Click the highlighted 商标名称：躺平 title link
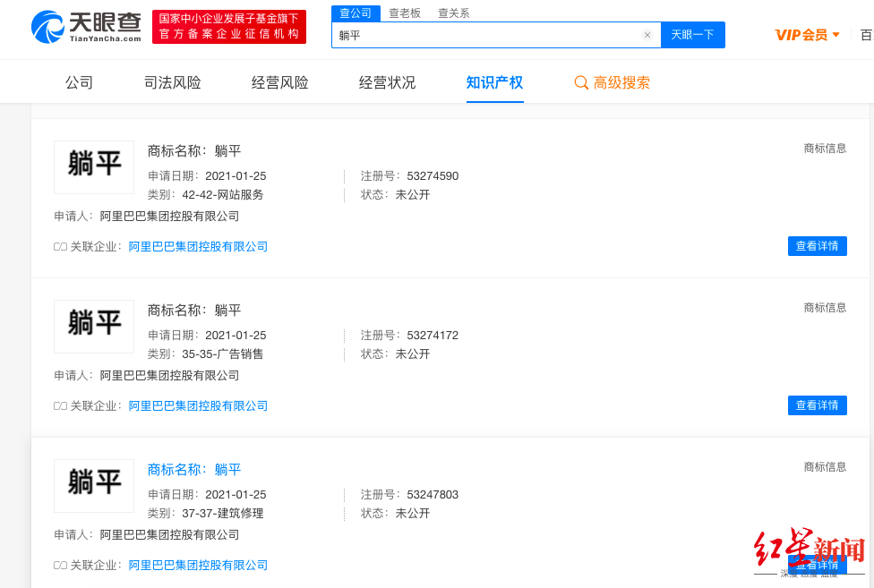 coord(194,469)
